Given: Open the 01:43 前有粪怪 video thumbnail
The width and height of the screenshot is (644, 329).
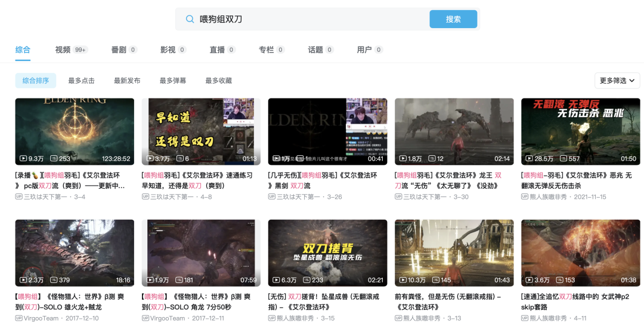Looking at the screenshot, I should [454, 253].
